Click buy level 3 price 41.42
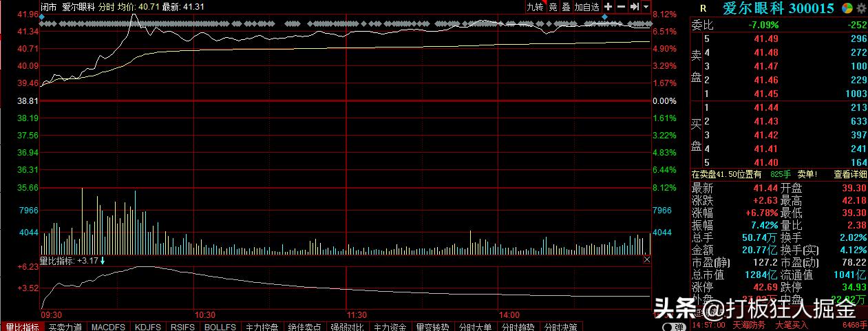868x331 pixels. point(765,135)
